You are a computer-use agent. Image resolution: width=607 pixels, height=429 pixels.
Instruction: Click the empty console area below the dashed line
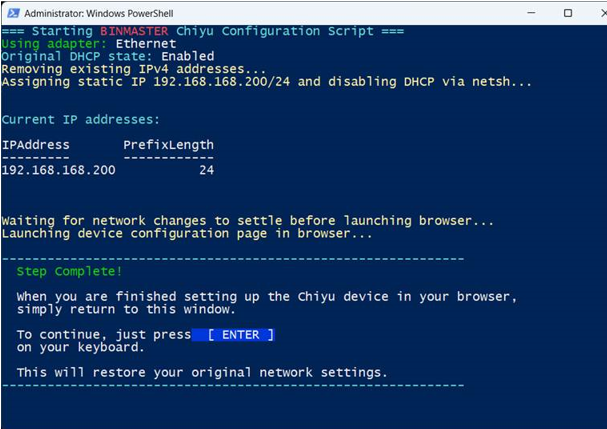coord(304,408)
